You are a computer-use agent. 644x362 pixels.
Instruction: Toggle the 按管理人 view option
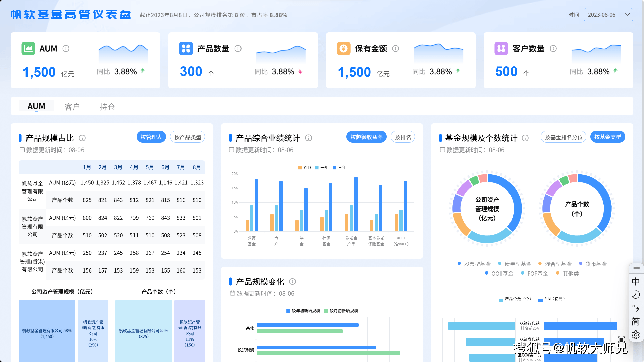click(x=151, y=137)
